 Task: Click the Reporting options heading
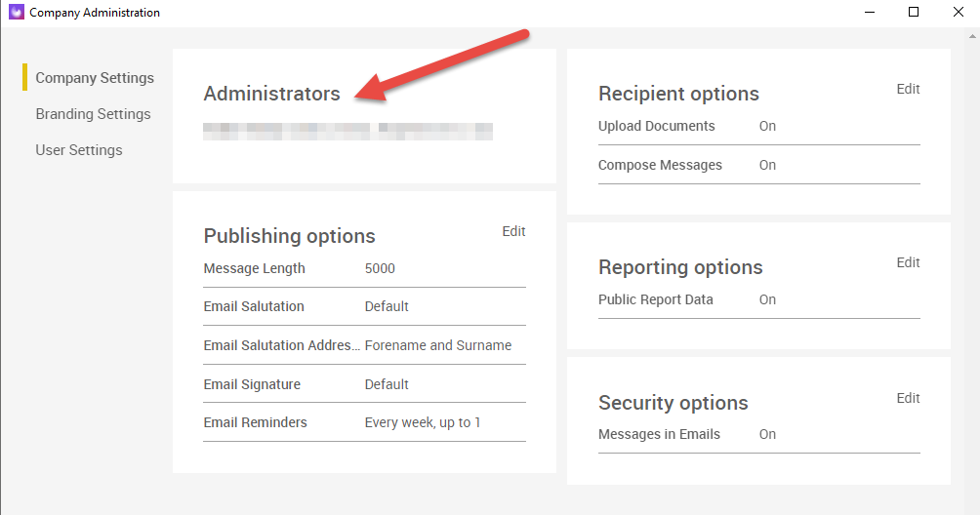pyautogui.click(x=680, y=267)
